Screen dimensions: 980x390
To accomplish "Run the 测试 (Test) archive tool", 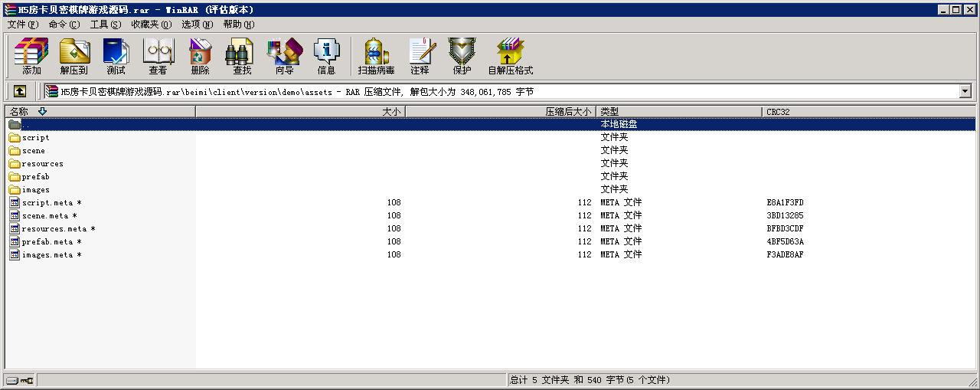I will (x=116, y=57).
